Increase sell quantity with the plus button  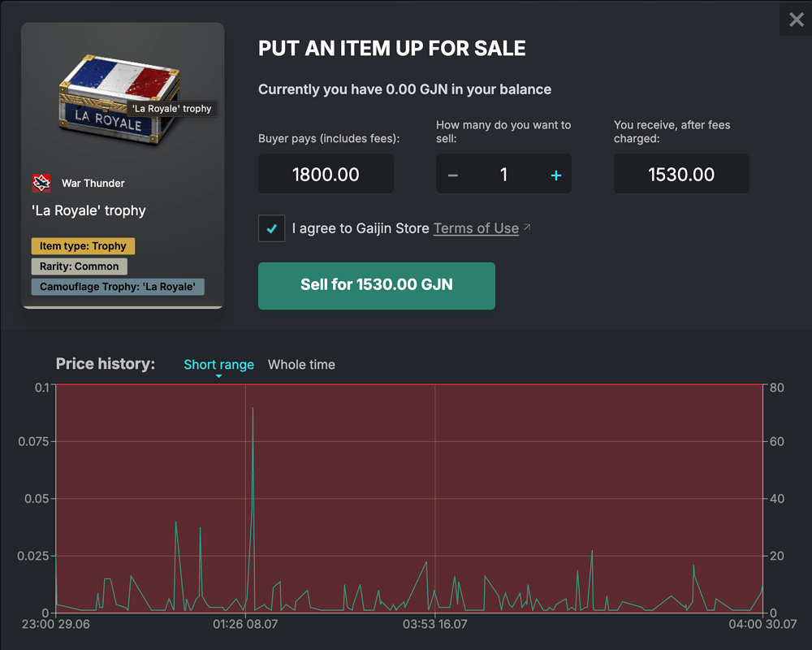[x=555, y=175]
